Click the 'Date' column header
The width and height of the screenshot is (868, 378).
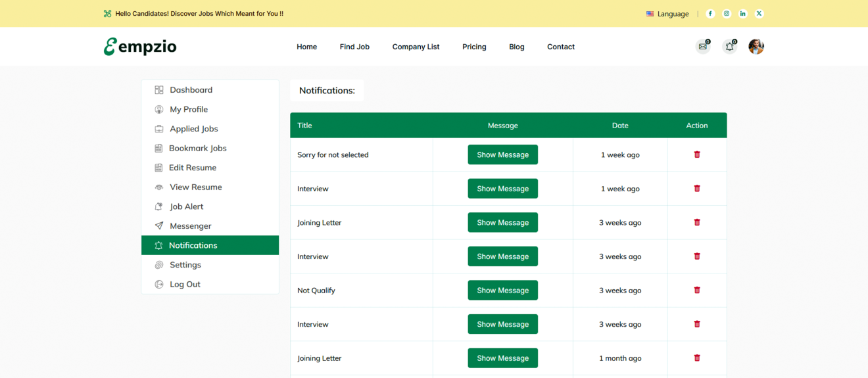tap(620, 126)
